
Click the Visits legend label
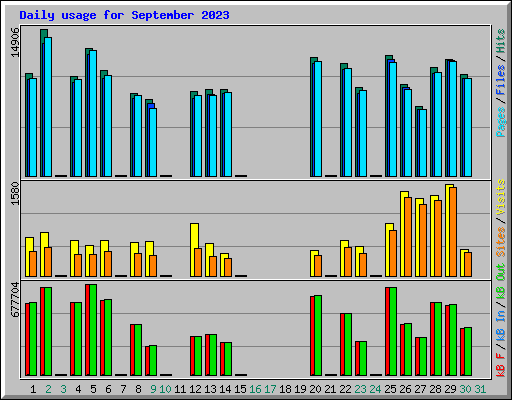[501, 197]
